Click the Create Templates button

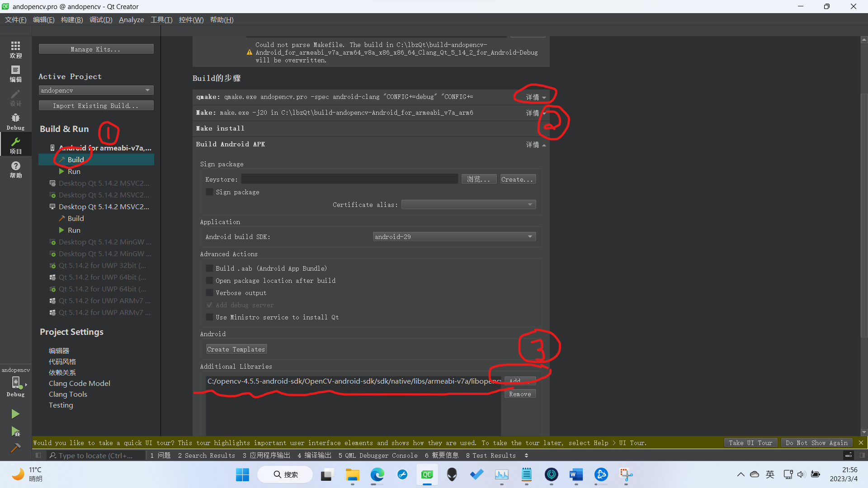point(236,349)
